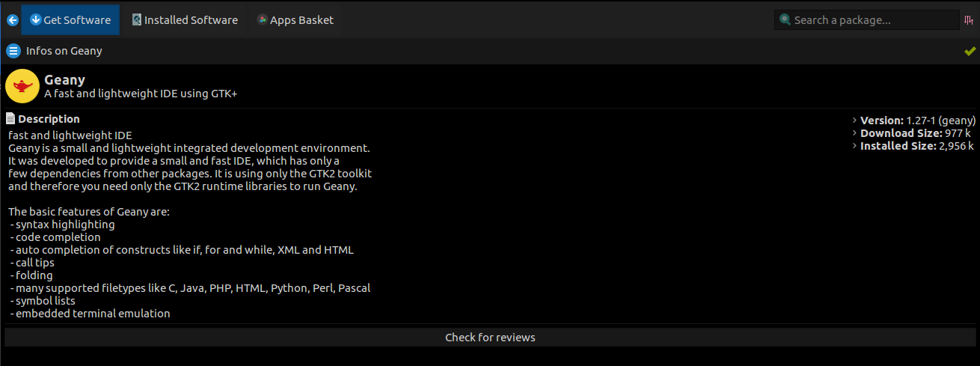Switch to the Installed Software tab
Image resolution: width=980 pixels, height=366 pixels.
pyautogui.click(x=191, y=20)
